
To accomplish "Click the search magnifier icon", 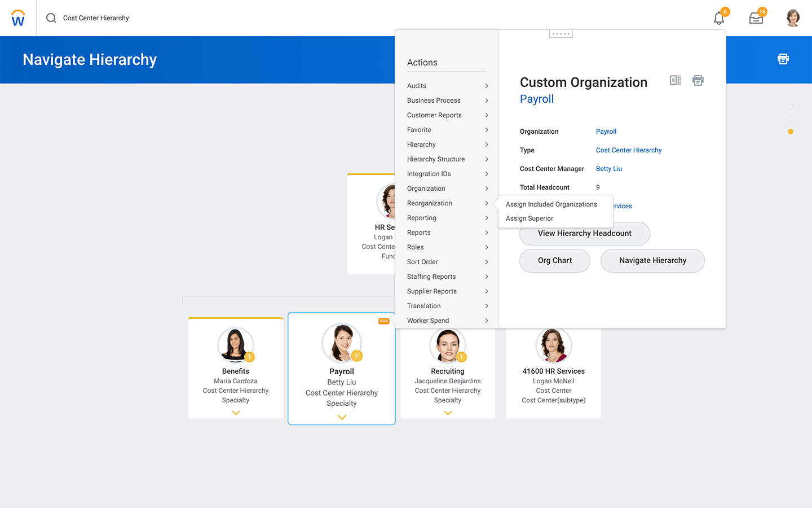I will 51,18.
